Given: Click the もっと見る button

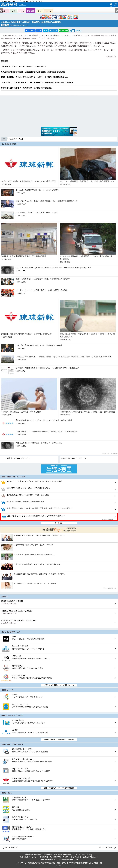Looking at the screenshot, I should coord(59,523).
